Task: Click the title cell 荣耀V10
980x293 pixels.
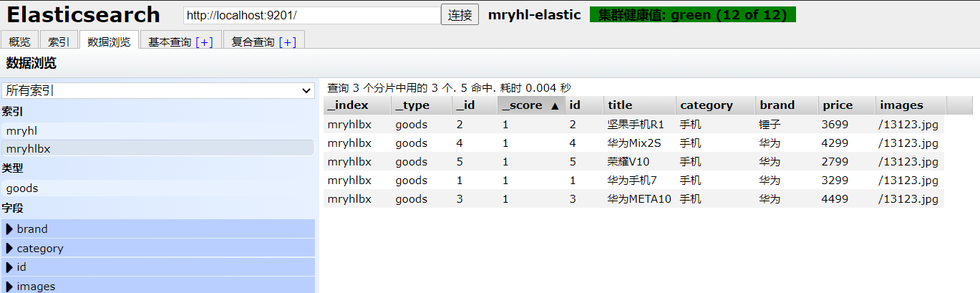Action: tap(629, 162)
